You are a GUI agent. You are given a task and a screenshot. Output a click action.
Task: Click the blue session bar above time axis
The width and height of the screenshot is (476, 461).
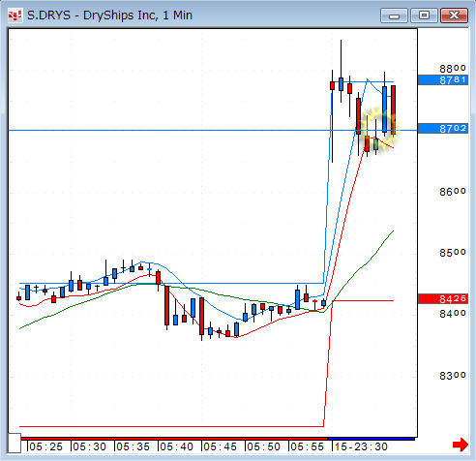(x=371, y=439)
